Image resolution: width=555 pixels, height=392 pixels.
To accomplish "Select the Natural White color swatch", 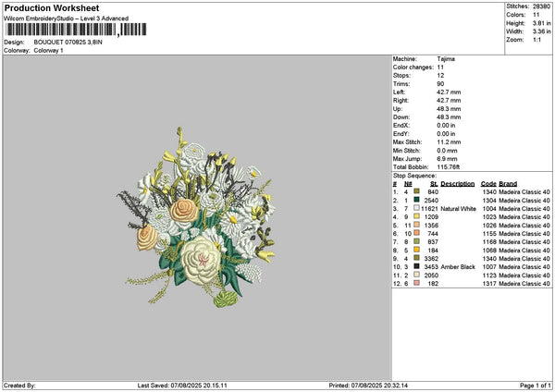I will pyautogui.click(x=416, y=208).
